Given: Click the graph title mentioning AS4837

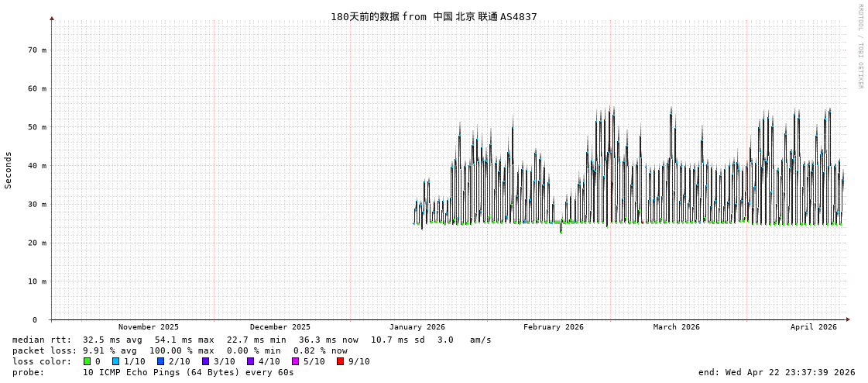Looking at the screenshot, I should (434, 16).
